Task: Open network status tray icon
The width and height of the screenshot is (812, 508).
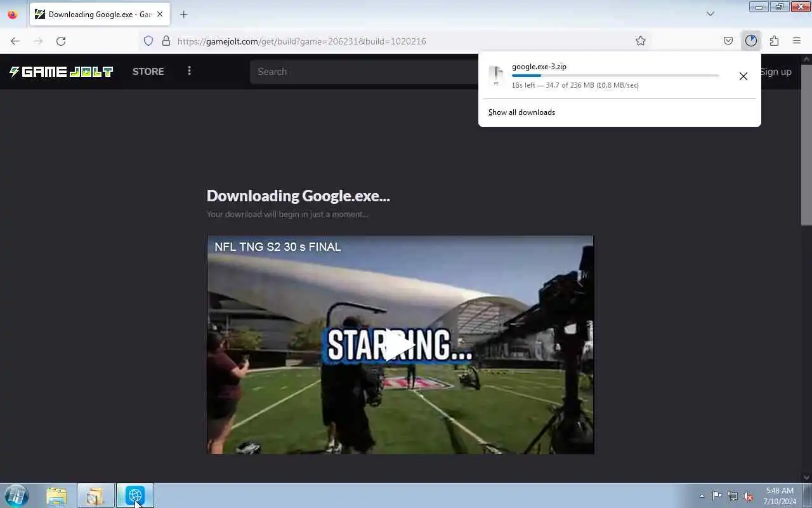Action: pos(733,496)
